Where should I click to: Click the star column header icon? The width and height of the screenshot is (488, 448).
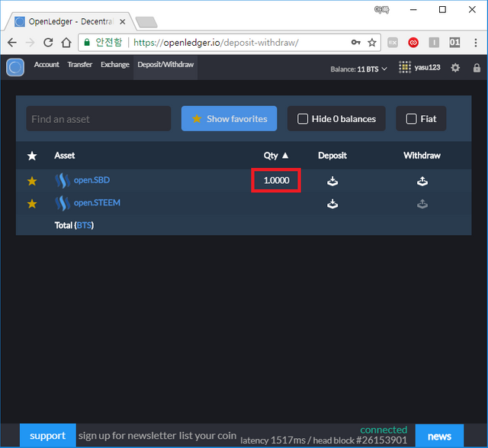[x=32, y=156]
